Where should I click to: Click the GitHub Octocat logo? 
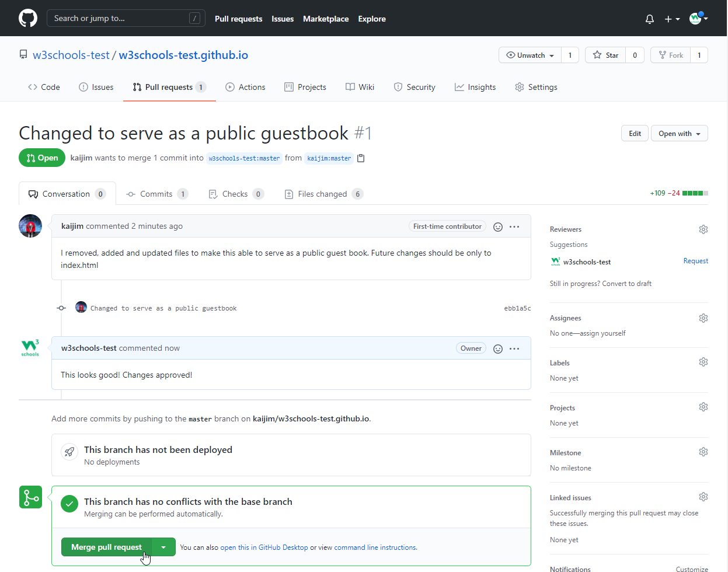click(x=28, y=18)
